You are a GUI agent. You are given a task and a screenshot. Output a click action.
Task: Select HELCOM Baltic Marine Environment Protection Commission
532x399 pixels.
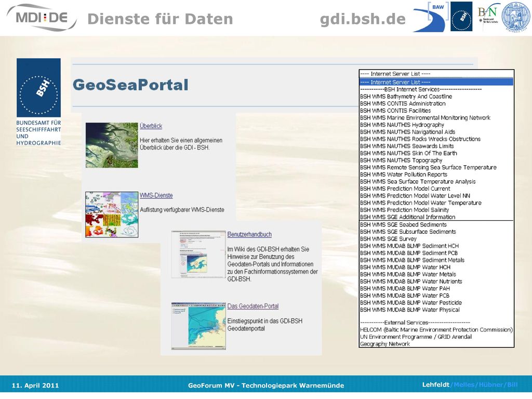tap(436, 330)
